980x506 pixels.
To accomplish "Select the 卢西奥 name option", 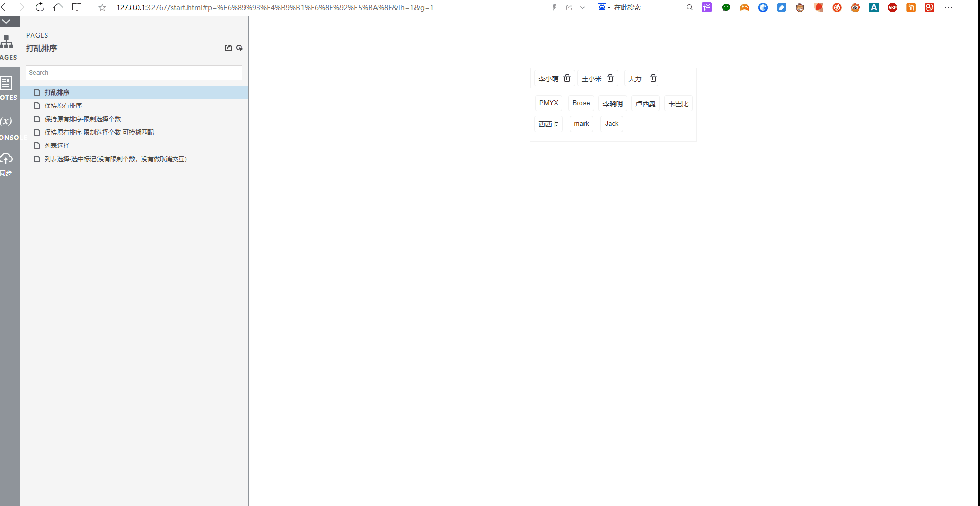I will [x=646, y=103].
